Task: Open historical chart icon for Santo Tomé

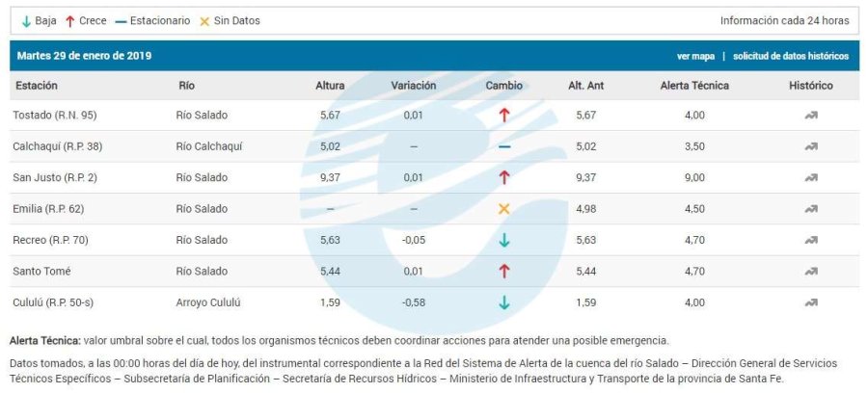Action: (811, 272)
